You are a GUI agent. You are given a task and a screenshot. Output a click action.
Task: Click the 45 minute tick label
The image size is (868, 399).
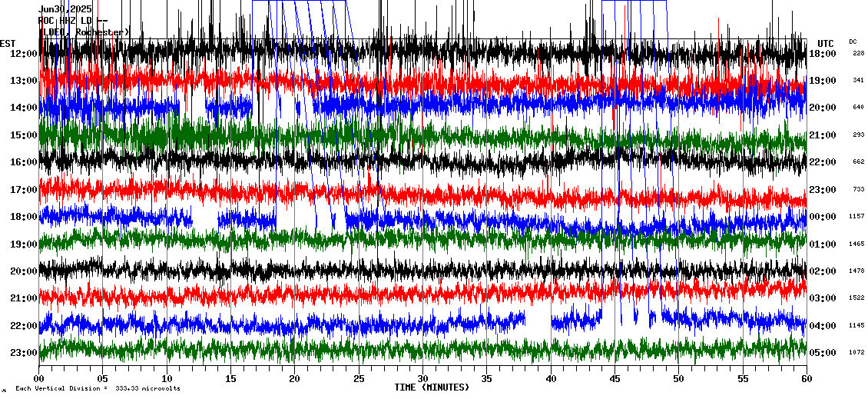pos(615,379)
